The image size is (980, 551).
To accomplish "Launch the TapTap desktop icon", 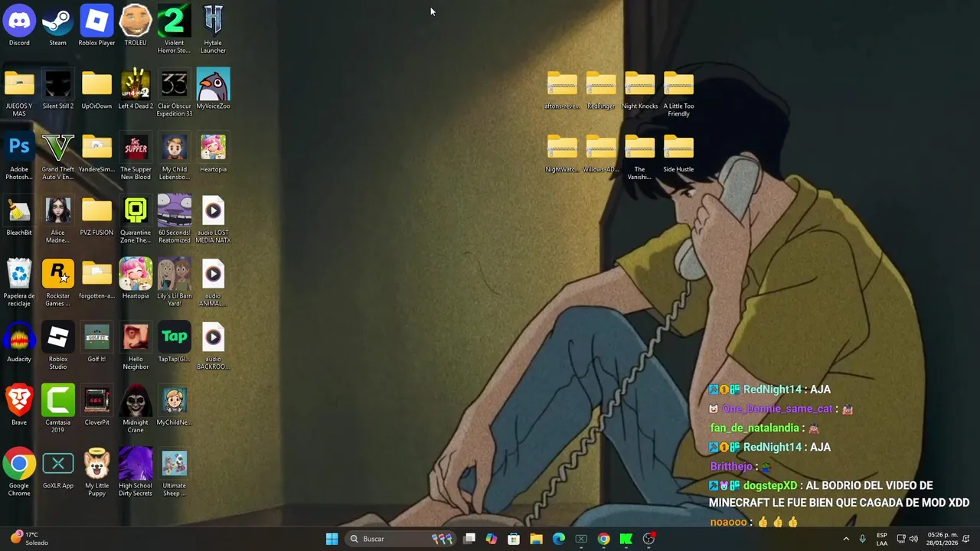I will point(174,342).
